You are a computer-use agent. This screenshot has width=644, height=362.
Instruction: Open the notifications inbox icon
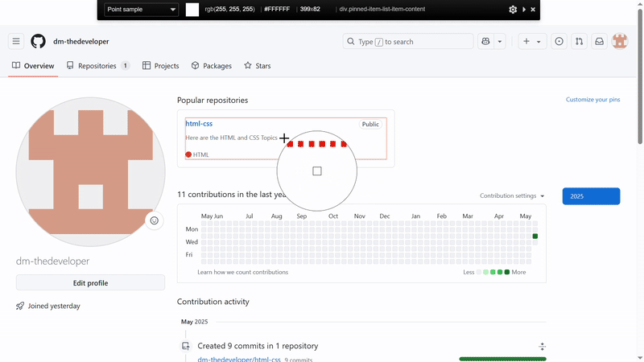click(599, 42)
